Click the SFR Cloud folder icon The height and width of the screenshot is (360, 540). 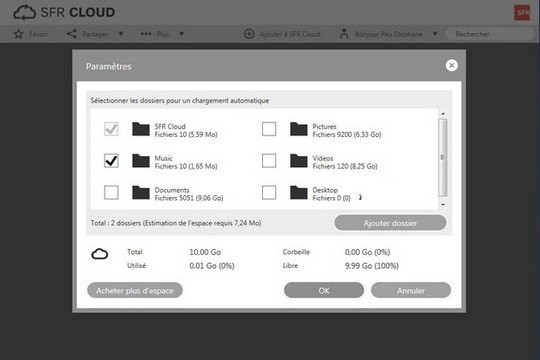pyautogui.click(x=141, y=129)
